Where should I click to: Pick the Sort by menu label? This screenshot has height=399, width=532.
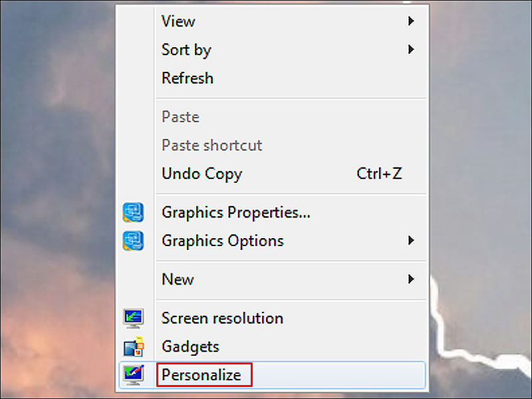coord(186,50)
